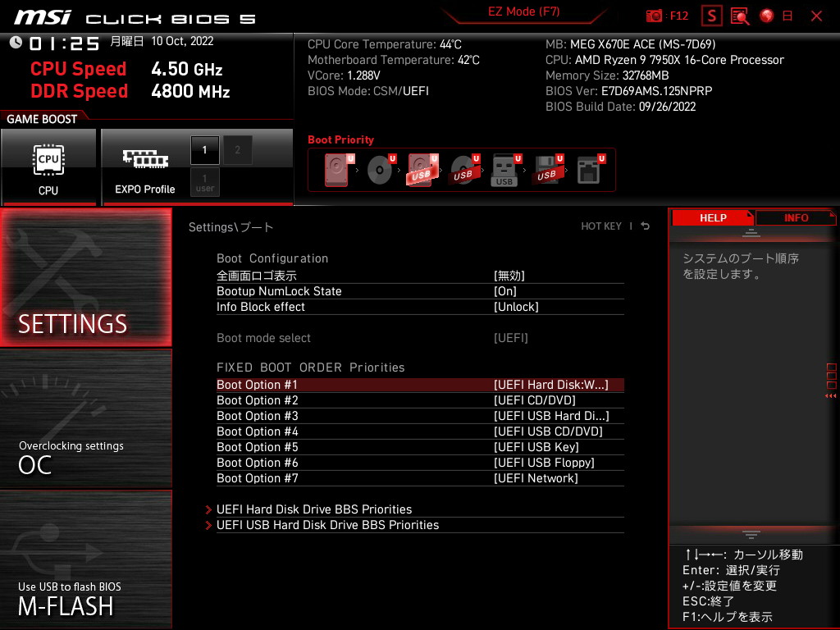
Task: Click the system time 01:25
Action: coord(64,43)
